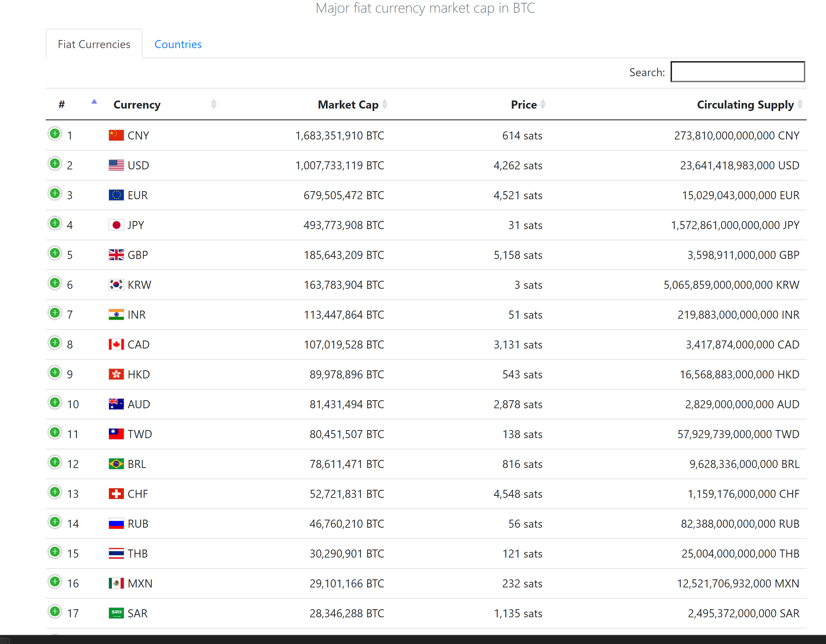This screenshot has width=826, height=644.
Task: Expand row 17 SAR green plus button
Action: 55,611
